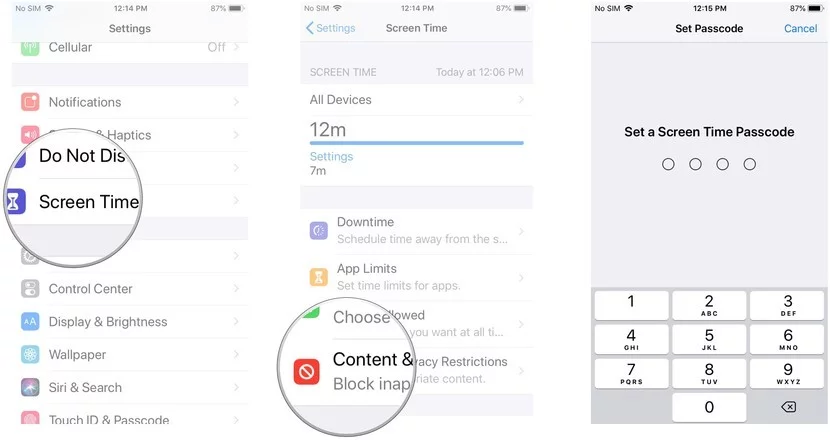Select the App Limits hourglass icon
The height and width of the screenshot is (440, 830).
tap(319, 277)
